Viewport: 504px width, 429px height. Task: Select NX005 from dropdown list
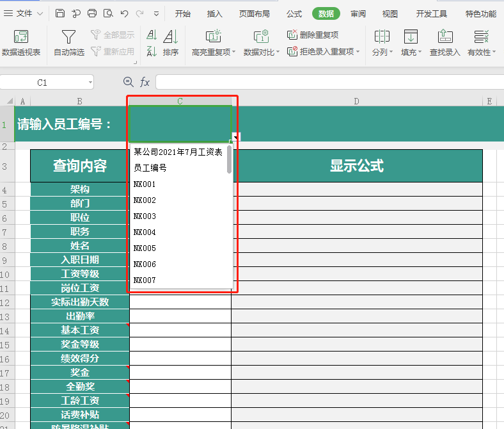[x=178, y=248]
